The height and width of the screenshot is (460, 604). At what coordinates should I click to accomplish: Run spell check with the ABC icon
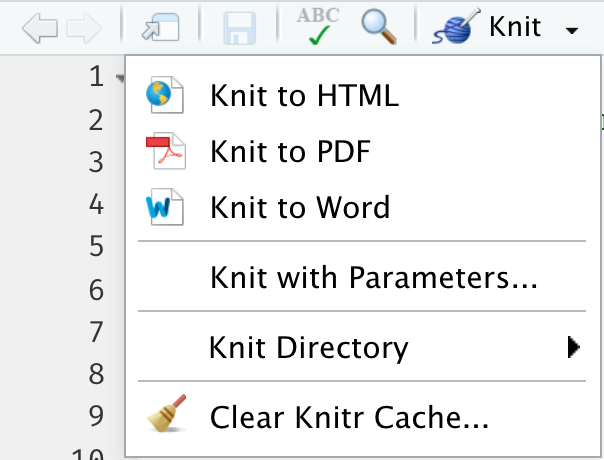319,27
